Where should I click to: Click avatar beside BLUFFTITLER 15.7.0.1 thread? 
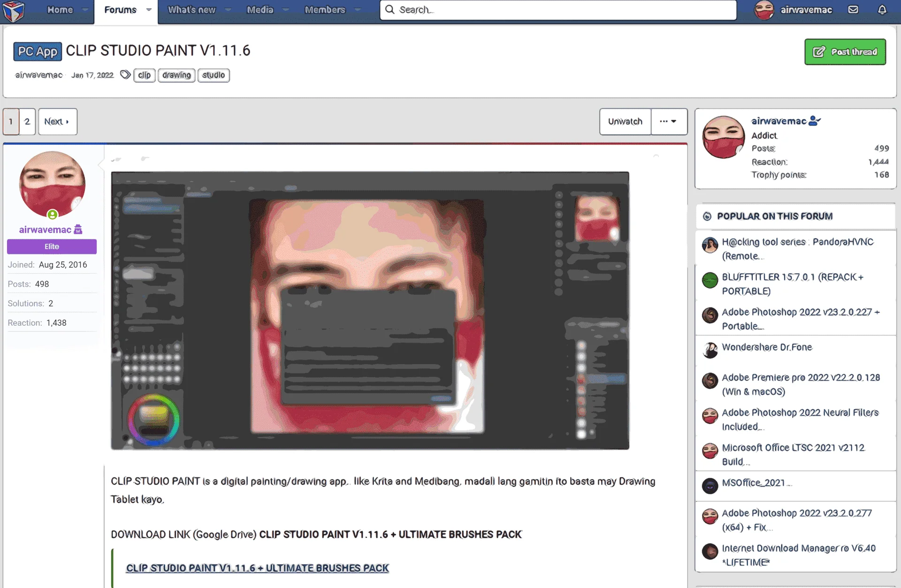(710, 280)
